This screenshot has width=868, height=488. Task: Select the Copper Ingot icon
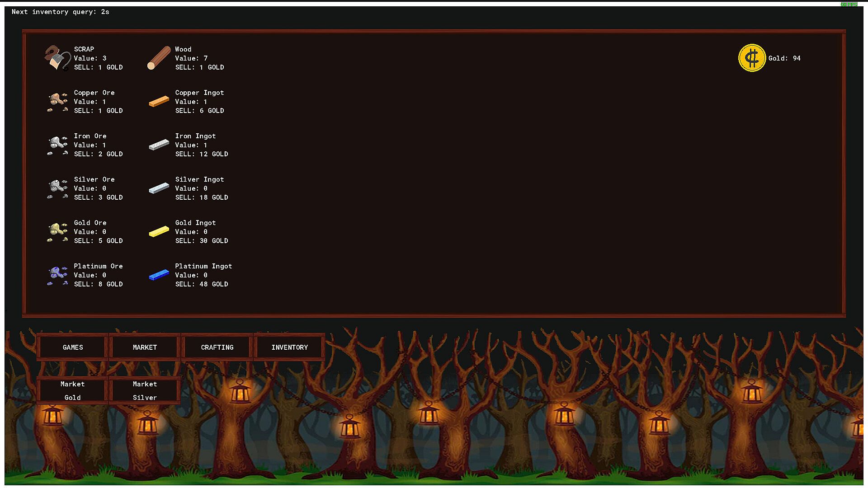pyautogui.click(x=159, y=102)
